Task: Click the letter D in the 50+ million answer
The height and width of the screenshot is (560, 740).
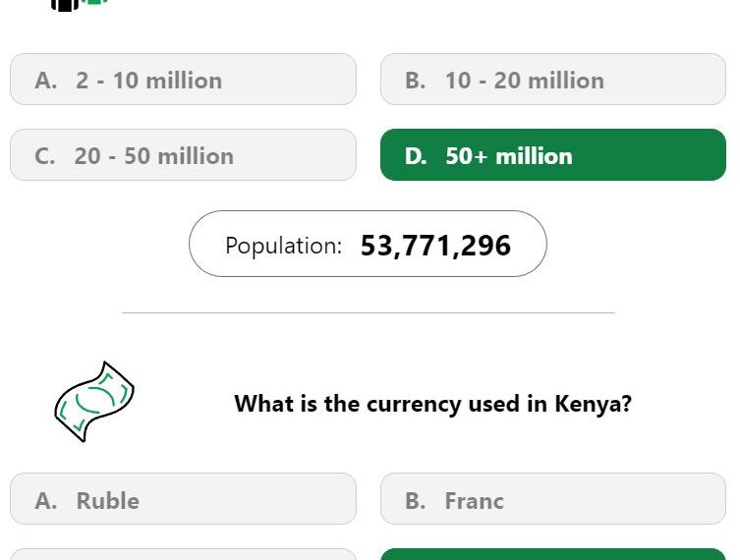Action: 416,156
